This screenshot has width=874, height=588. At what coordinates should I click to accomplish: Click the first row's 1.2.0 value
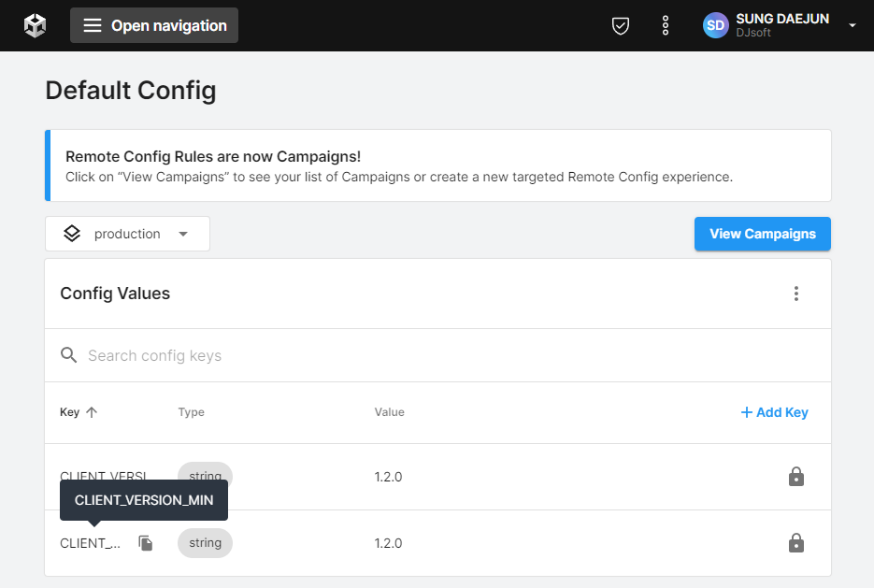tap(388, 478)
